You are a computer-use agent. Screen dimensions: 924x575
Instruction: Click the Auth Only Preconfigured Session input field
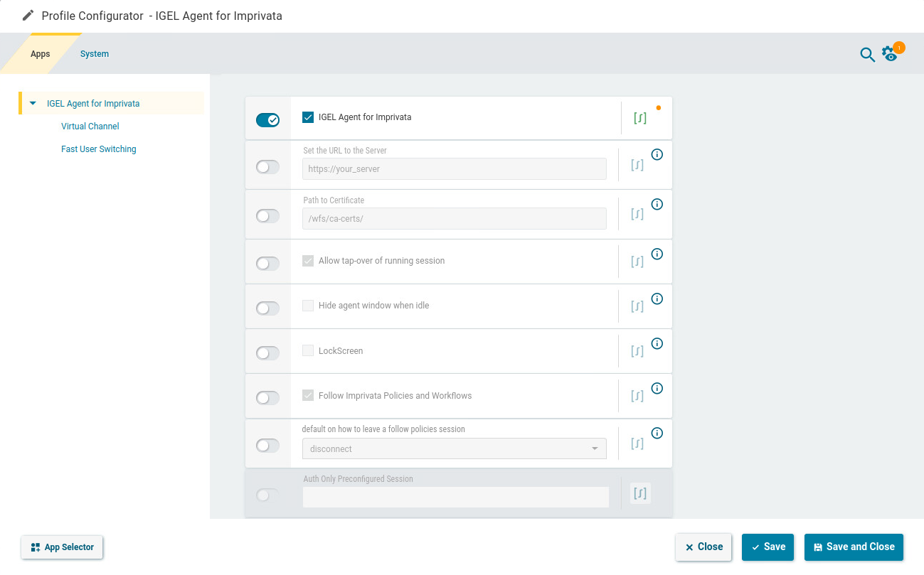[x=456, y=498]
